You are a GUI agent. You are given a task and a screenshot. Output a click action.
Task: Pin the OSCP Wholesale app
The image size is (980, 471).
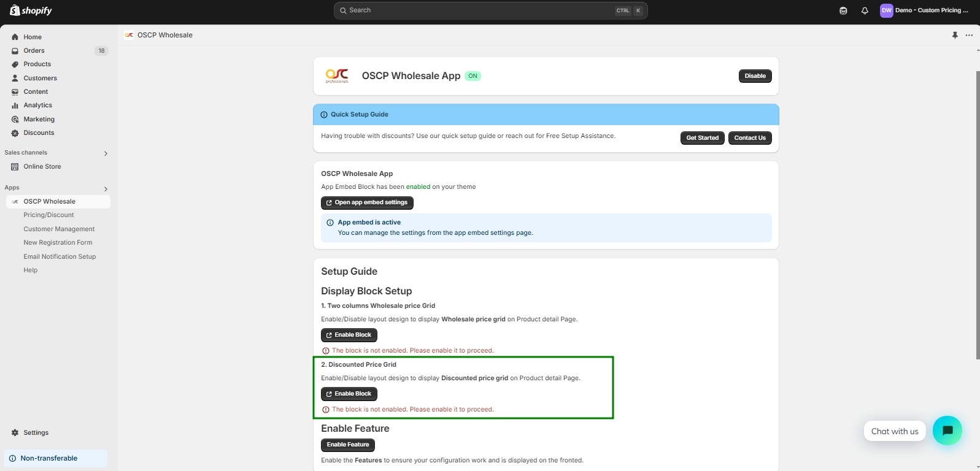955,36
